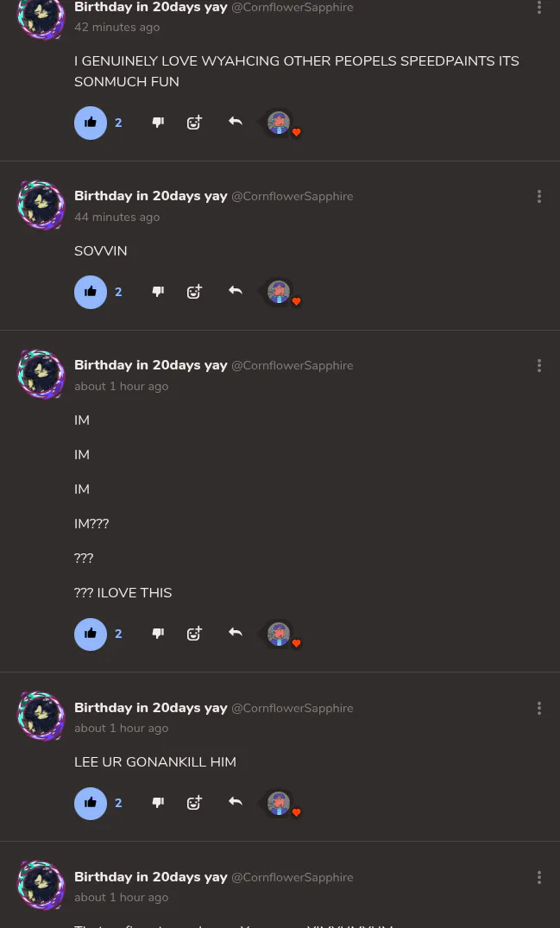
Task: Toggle like on LEE UR GONANKILL HIM comment
Action: tap(91, 803)
